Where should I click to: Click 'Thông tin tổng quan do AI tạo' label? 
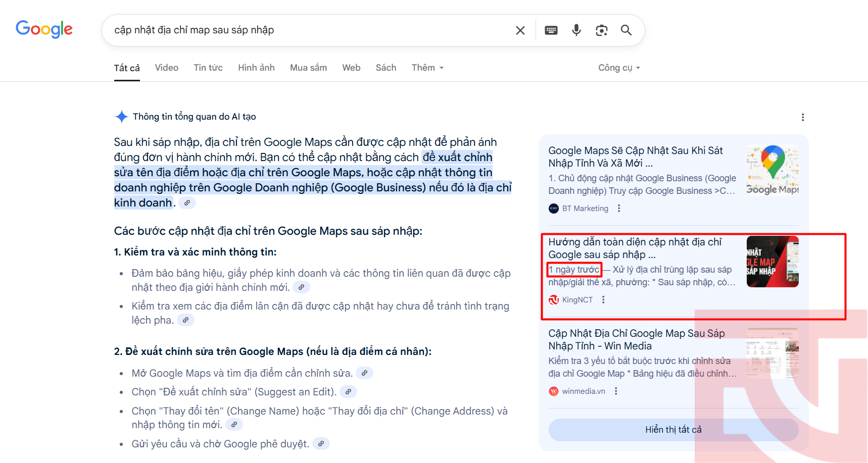pos(195,117)
